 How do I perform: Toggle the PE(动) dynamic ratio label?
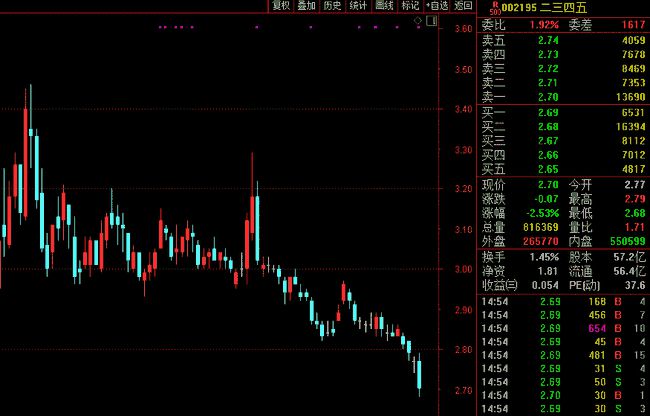point(584,284)
